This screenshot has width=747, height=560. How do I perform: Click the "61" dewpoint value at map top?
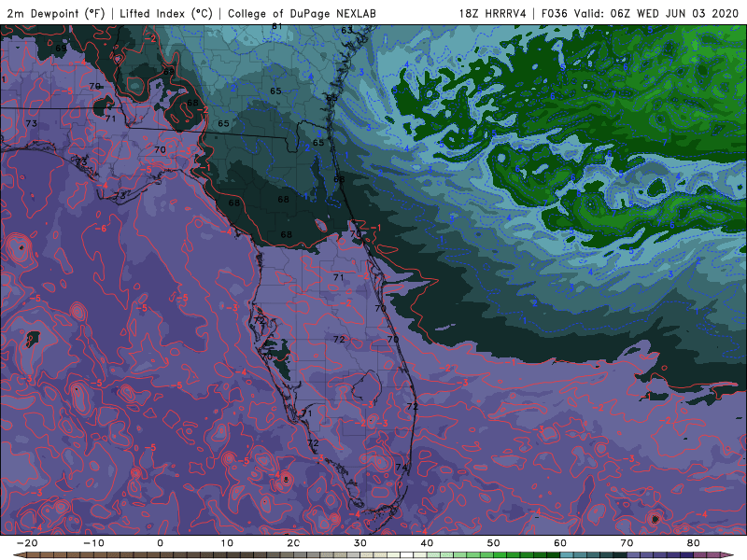point(276,27)
